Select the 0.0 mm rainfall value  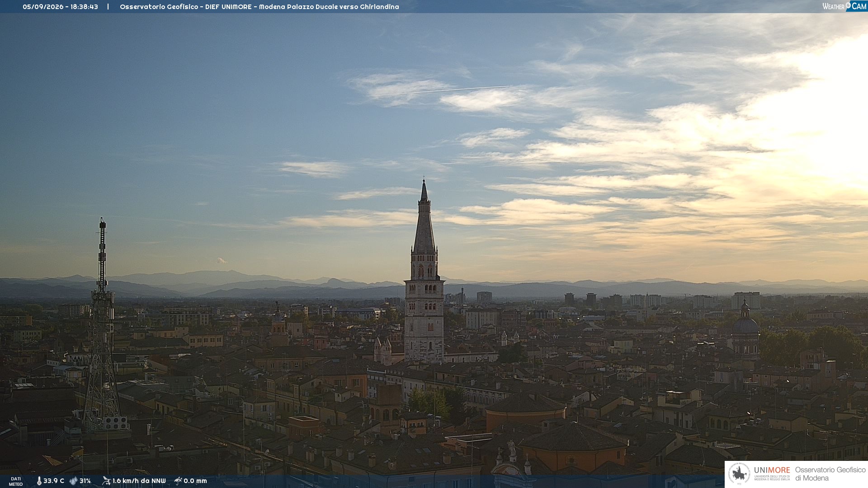point(195,481)
